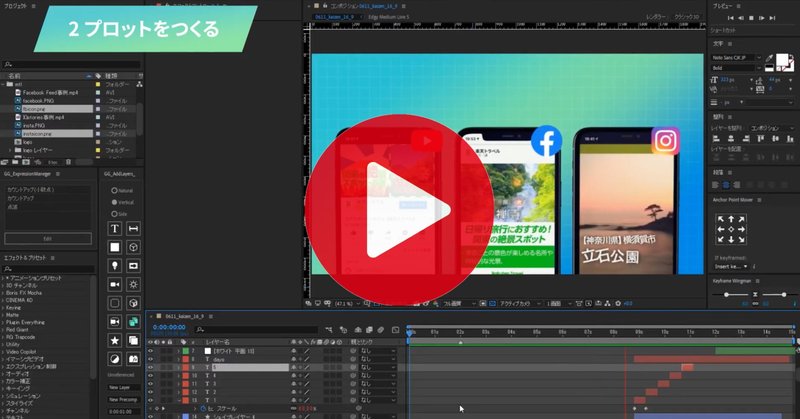Click the Edit button in Expression Manager
Screen dimensions: 800x419
pos(48,238)
